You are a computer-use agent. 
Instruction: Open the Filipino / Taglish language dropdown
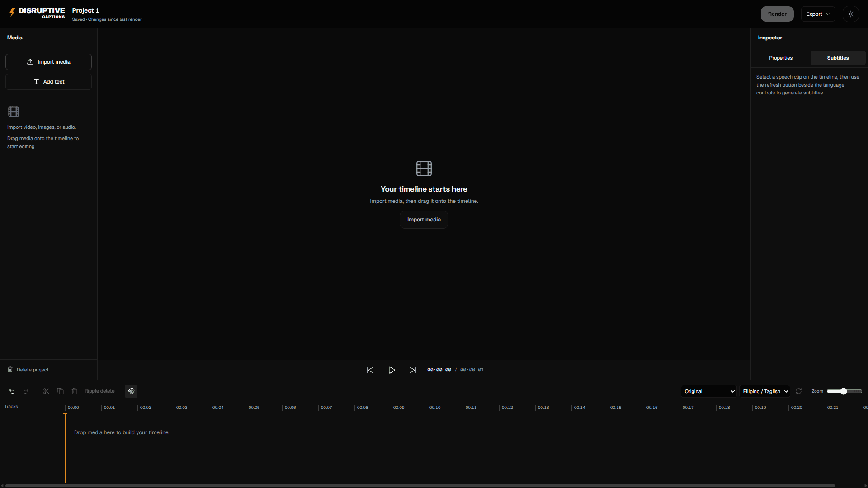(765, 391)
